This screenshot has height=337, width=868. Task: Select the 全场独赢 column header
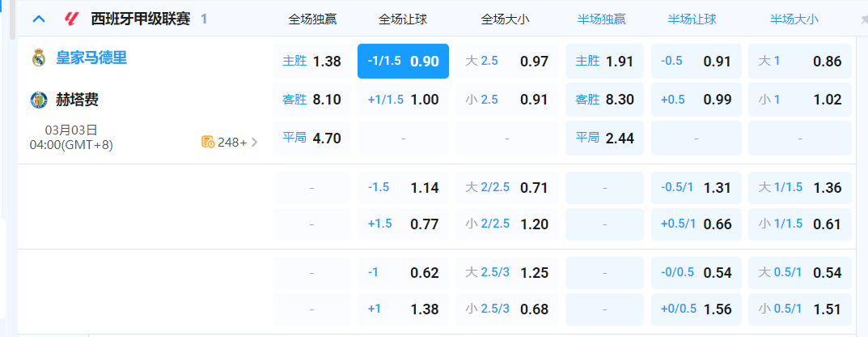(311, 19)
